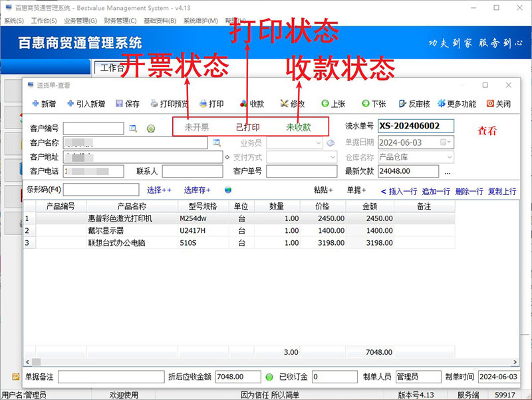This screenshot has width=532, height=400.
Task: Open the 支付方式 dropdown
Action: point(333,157)
